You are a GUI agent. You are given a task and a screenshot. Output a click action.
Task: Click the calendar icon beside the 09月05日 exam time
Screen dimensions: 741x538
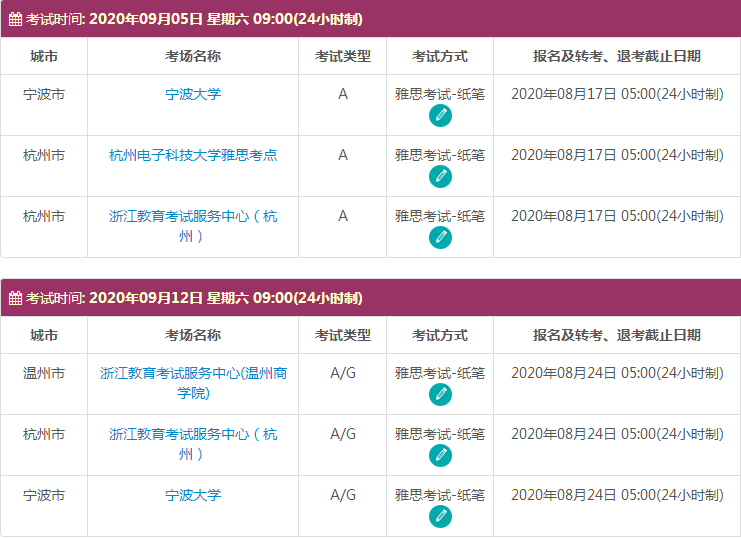click(x=15, y=19)
